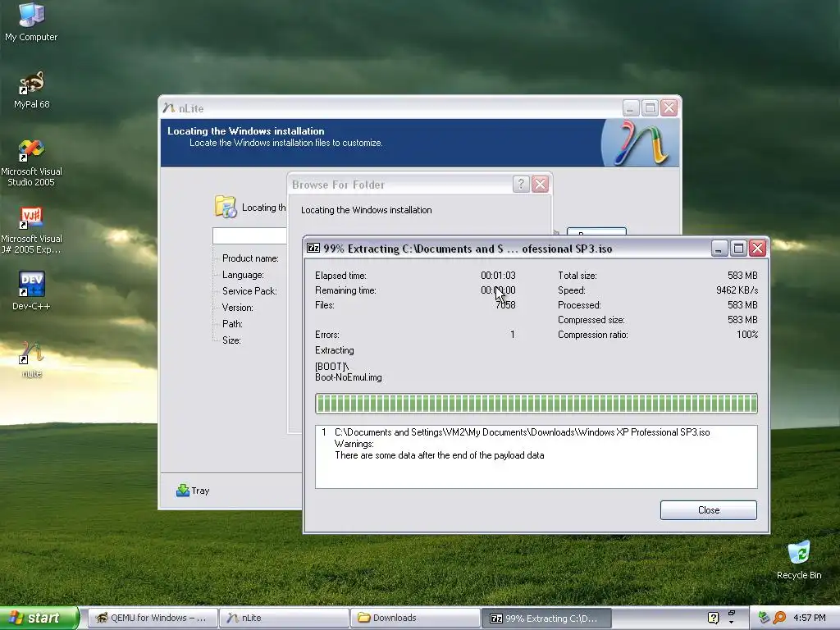Click the nLite title bar icon
The width and height of the screenshot is (840, 630).
point(169,108)
